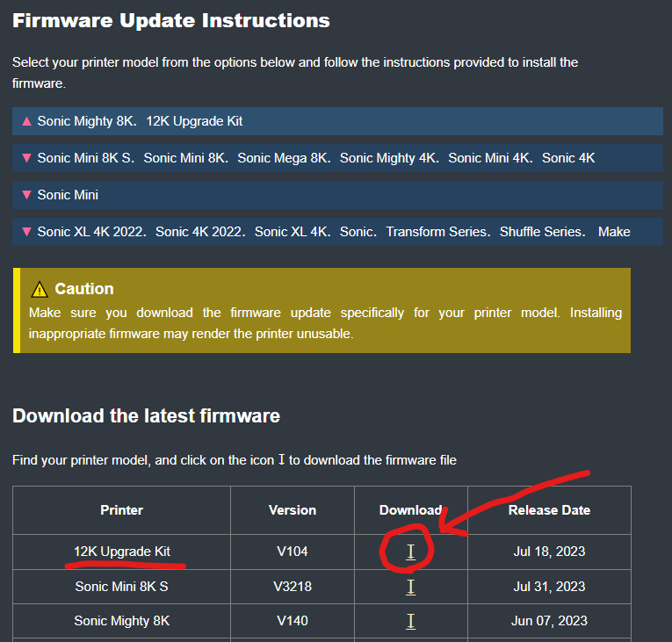Image resolution: width=672 pixels, height=642 pixels.
Task: Click the Sonic 4K 2022 label
Action: tap(200, 232)
